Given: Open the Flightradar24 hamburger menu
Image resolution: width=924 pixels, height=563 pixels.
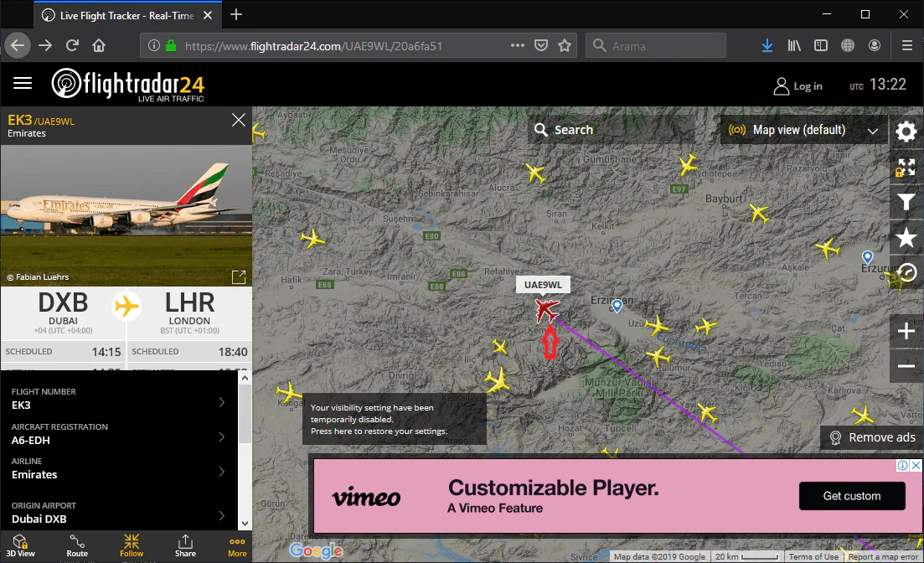Looking at the screenshot, I should click(x=23, y=83).
